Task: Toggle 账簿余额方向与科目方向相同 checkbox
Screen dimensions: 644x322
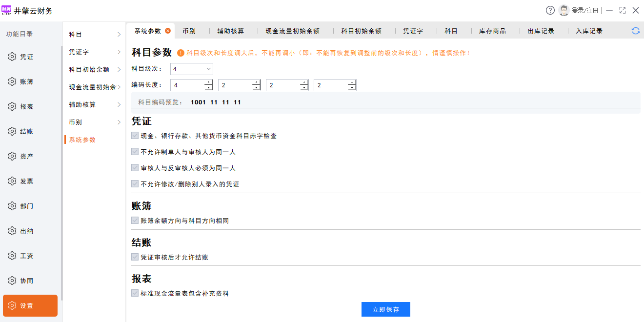Action: [135, 221]
